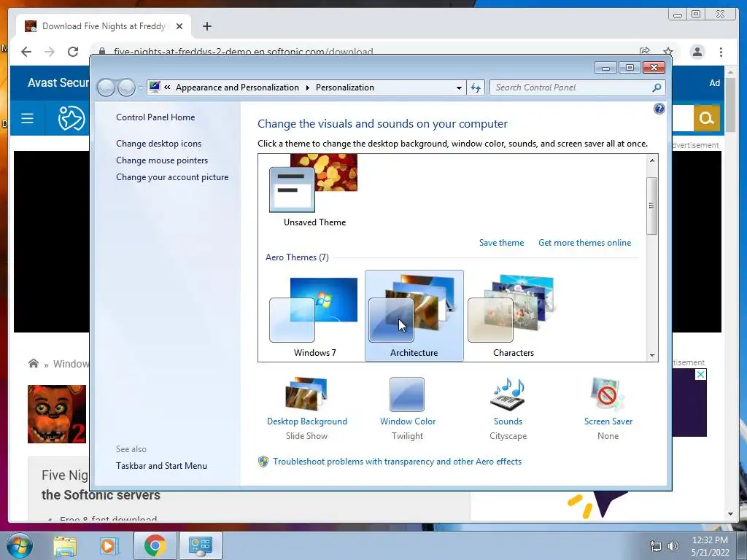Expand breadcrumb arrow after Appearance and Personalization
The height and width of the screenshot is (560, 747).
pyautogui.click(x=307, y=87)
